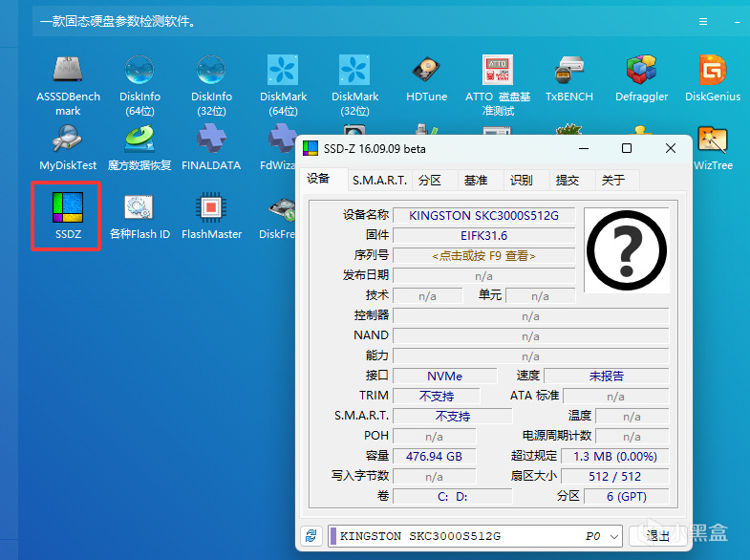Click the S.M.A.R.T. 不支持 value field

click(x=453, y=417)
